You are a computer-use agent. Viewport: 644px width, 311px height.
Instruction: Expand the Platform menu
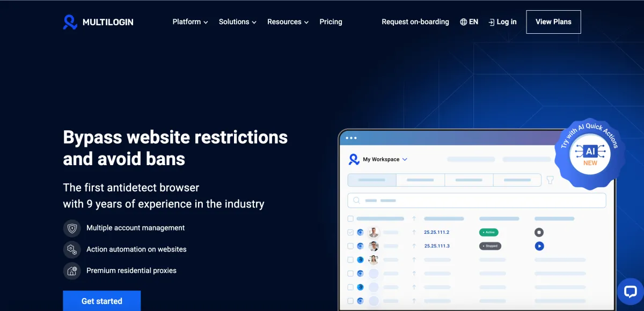pyautogui.click(x=190, y=22)
